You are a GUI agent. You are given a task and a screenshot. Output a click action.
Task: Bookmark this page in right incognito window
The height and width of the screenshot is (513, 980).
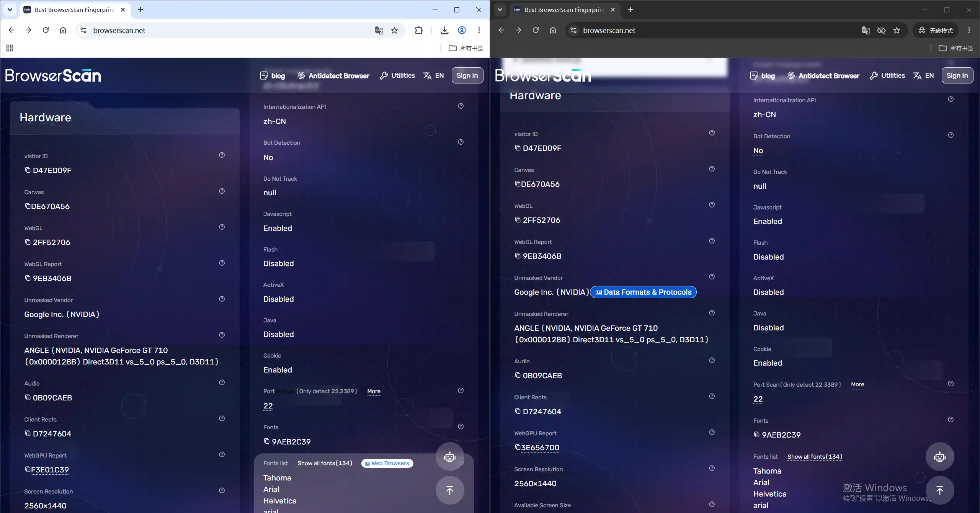(897, 30)
